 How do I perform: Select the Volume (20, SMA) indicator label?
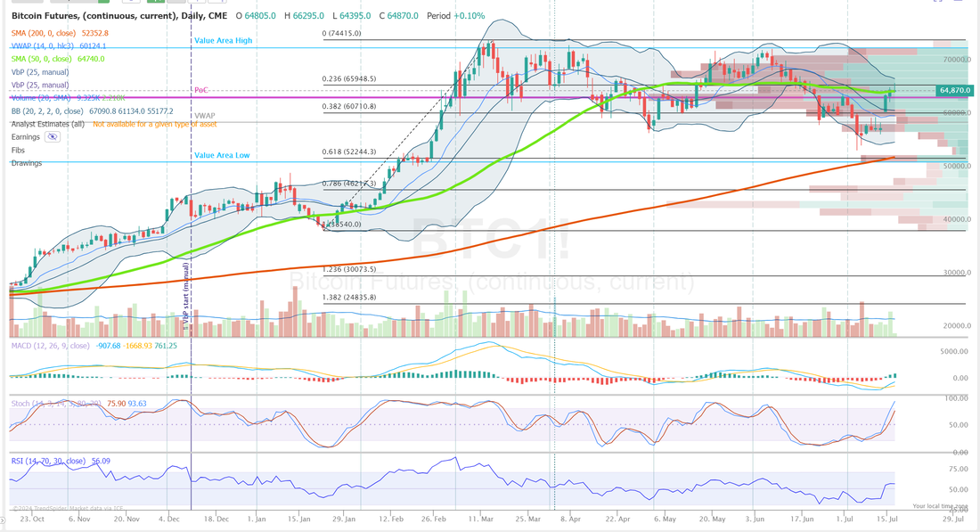(40, 98)
